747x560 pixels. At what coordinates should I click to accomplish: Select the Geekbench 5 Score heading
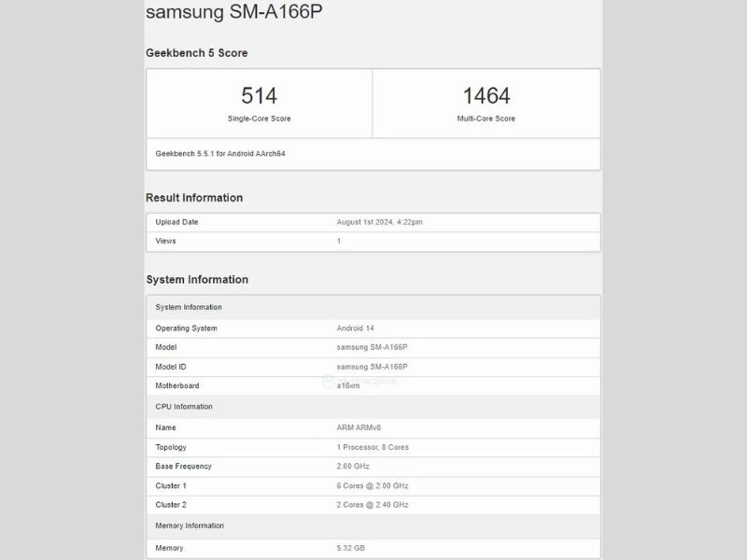[197, 53]
